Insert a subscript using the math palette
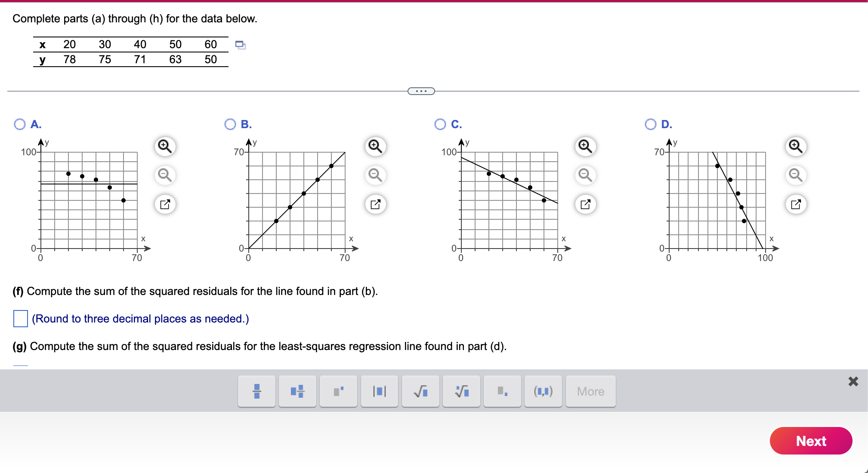This screenshot has width=868, height=473. (502, 391)
